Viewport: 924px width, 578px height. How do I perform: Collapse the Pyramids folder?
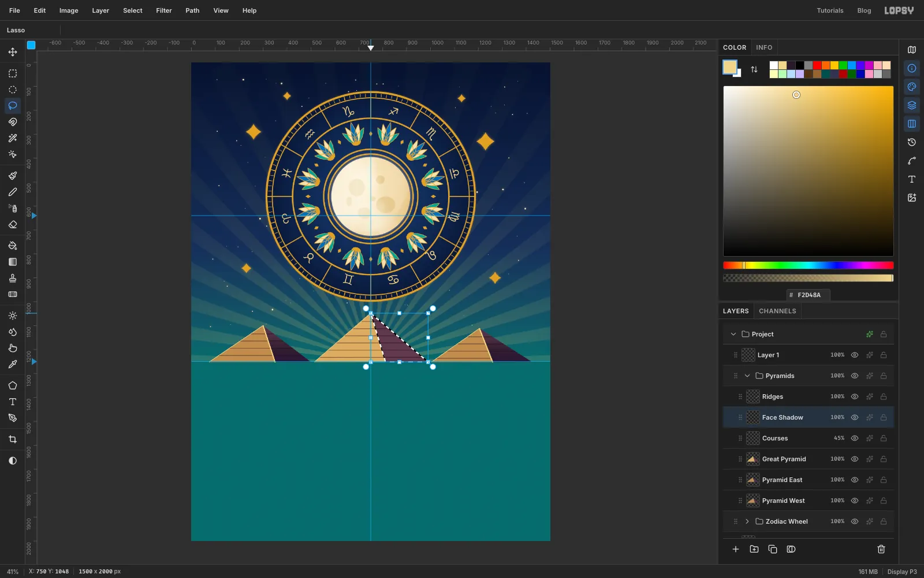click(x=747, y=376)
